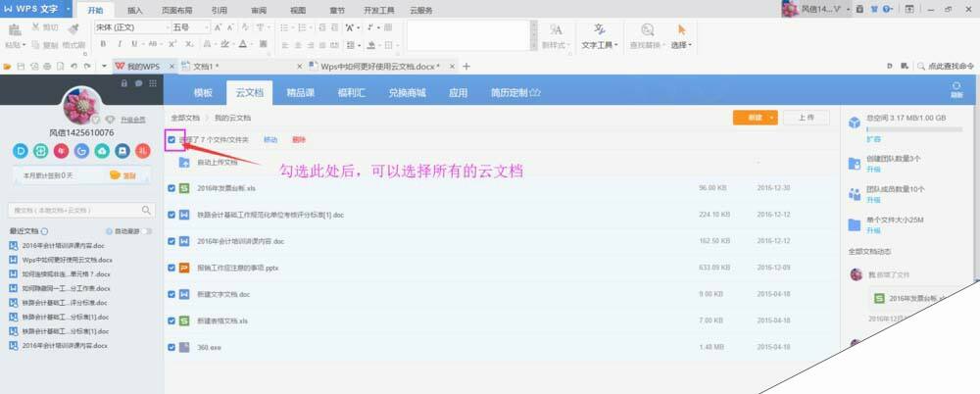Click the help question mark icon
980x394 pixels.
click(x=888, y=10)
